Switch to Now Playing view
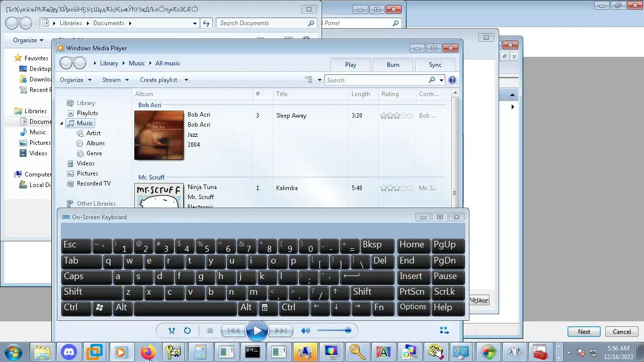The image size is (644, 362). click(444, 330)
